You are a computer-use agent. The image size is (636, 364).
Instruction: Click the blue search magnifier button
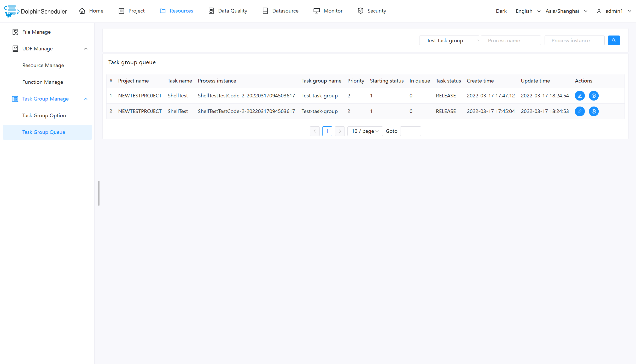(614, 40)
